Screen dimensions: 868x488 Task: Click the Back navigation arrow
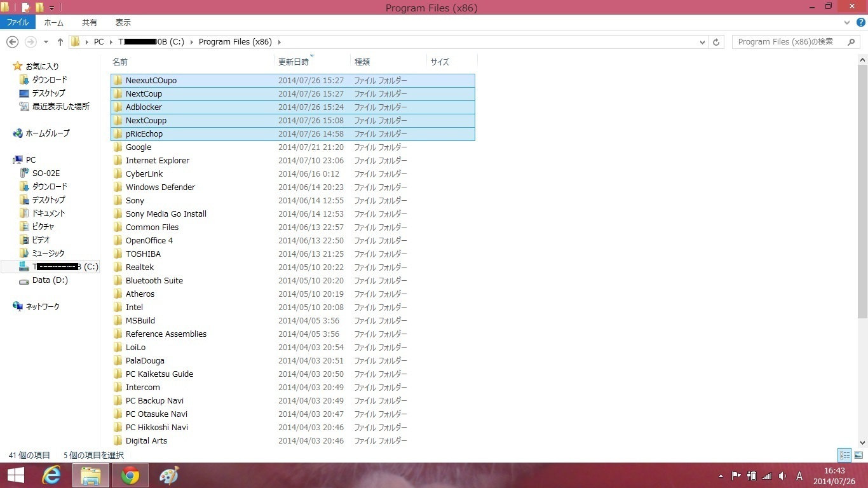click(x=12, y=42)
